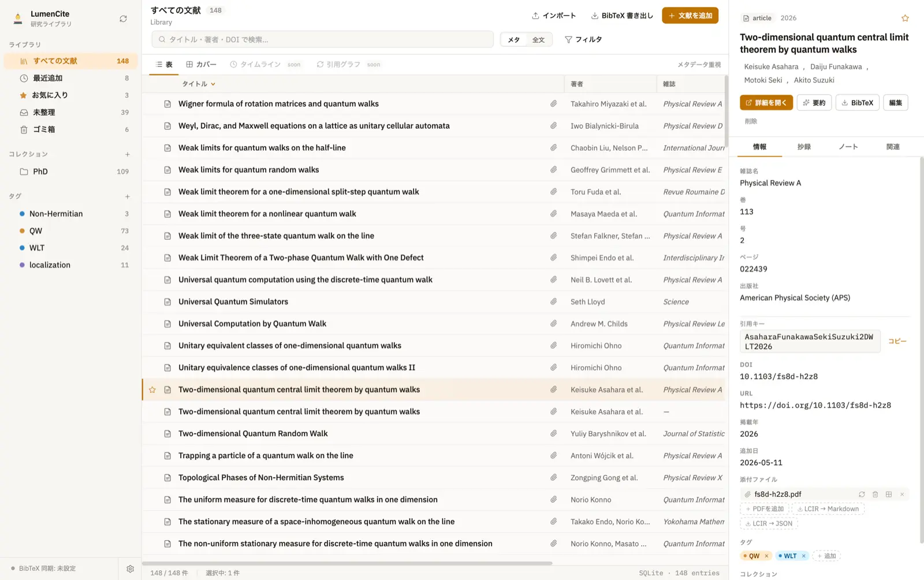Add a new tag with sidebar plus icon
Screen dimensions: 924x580
click(128, 196)
